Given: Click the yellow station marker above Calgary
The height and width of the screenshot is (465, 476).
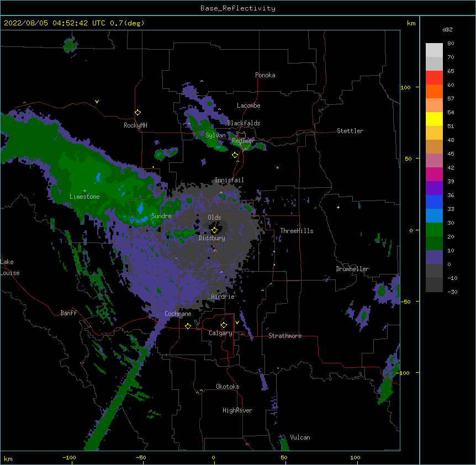Looking at the screenshot, I should 224,325.
